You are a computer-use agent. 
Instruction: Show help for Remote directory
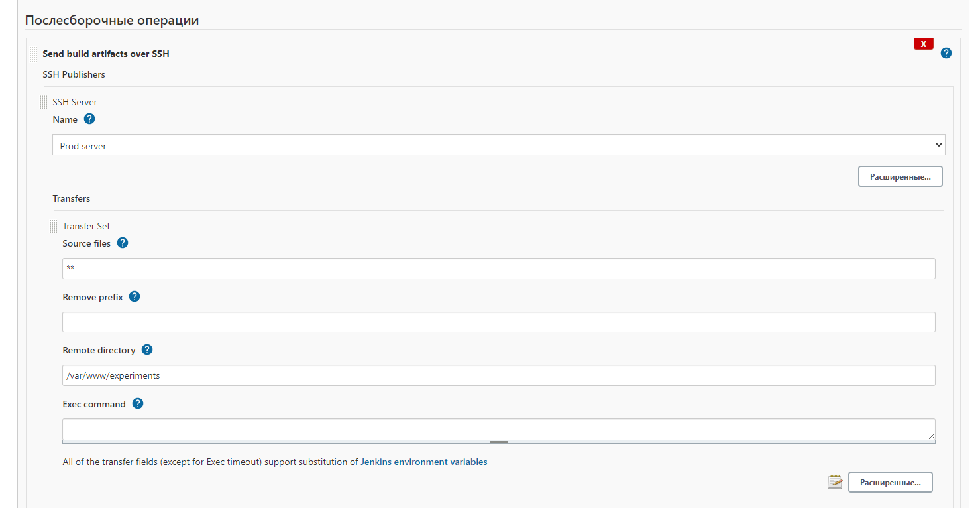[x=147, y=349]
